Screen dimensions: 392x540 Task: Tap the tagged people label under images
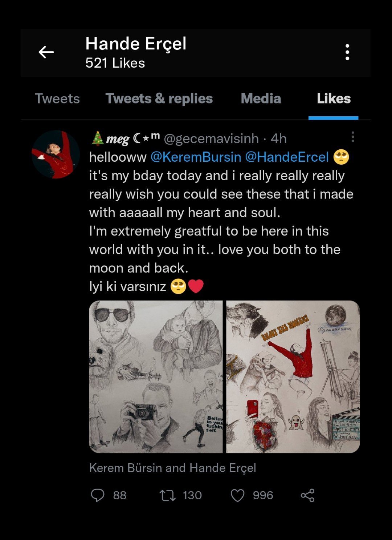pyautogui.click(x=172, y=468)
